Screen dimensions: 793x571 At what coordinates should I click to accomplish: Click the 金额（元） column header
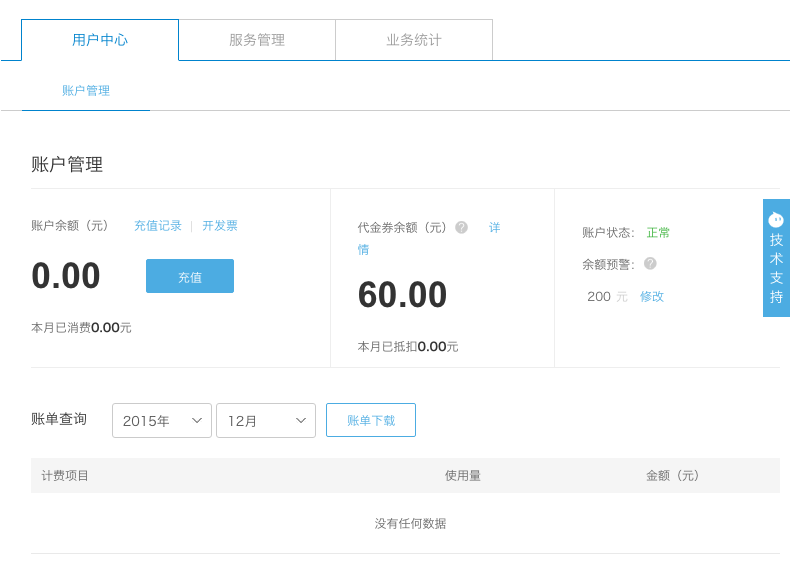click(673, 476)
